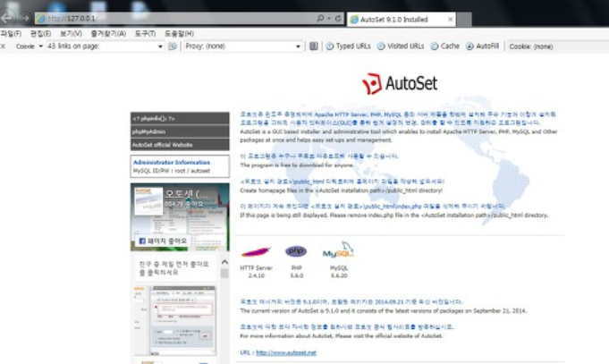The height and width of the screenshot is (364, 609).
Task: Open the 도움말(H) menu
Action: 179,33
